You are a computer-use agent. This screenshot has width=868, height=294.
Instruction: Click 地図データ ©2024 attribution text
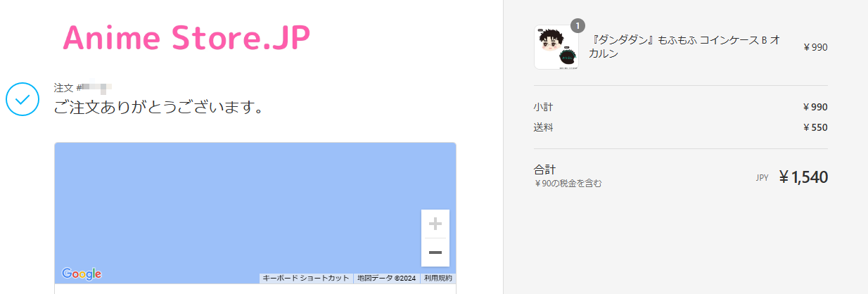pos(386,279)
